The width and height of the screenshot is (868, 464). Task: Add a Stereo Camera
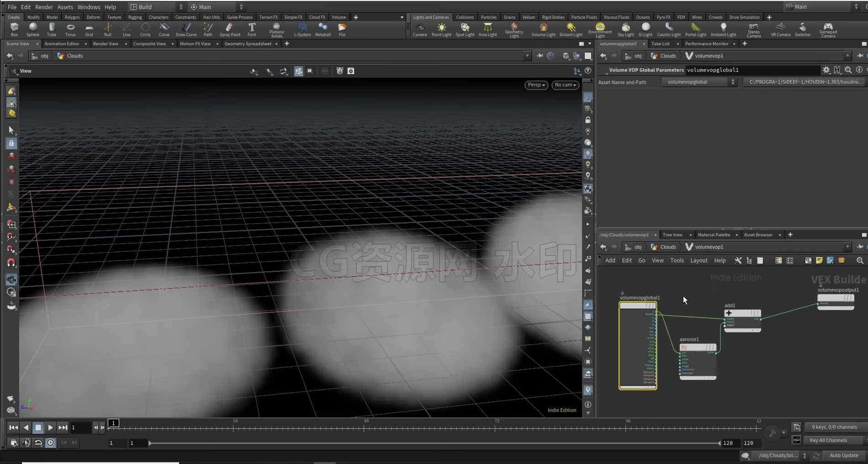coord(753,30)
